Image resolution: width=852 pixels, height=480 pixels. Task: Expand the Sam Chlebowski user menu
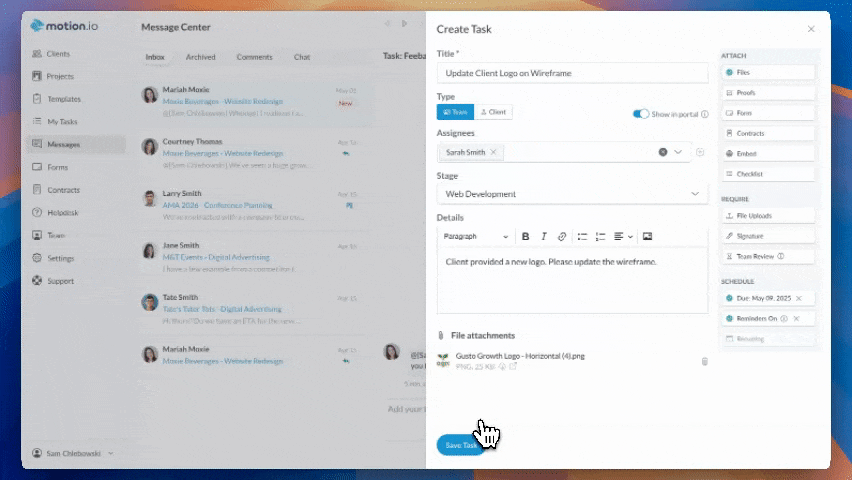(x=73, y=453)
